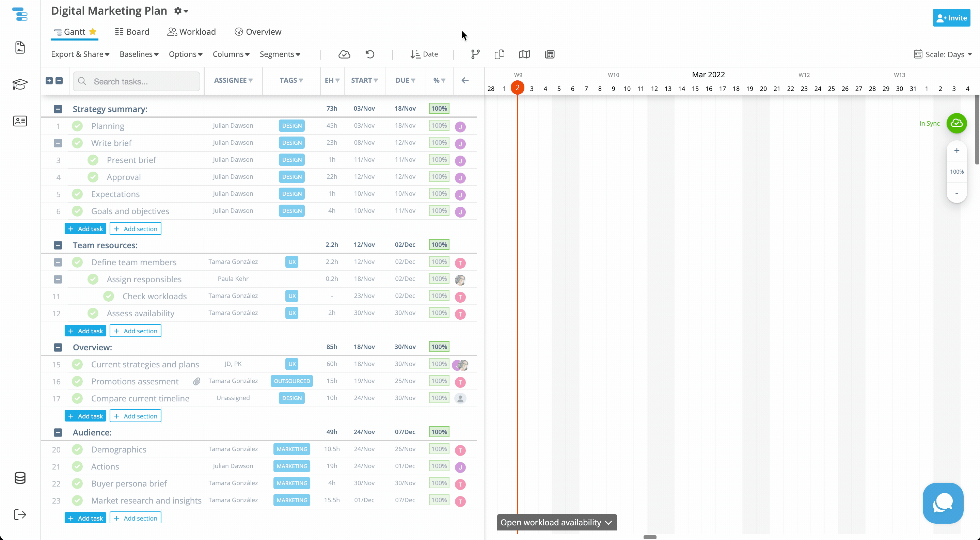Screen dimensions: 980x540
Task: Expand the Audience section tasks
Action: [58, 432]
